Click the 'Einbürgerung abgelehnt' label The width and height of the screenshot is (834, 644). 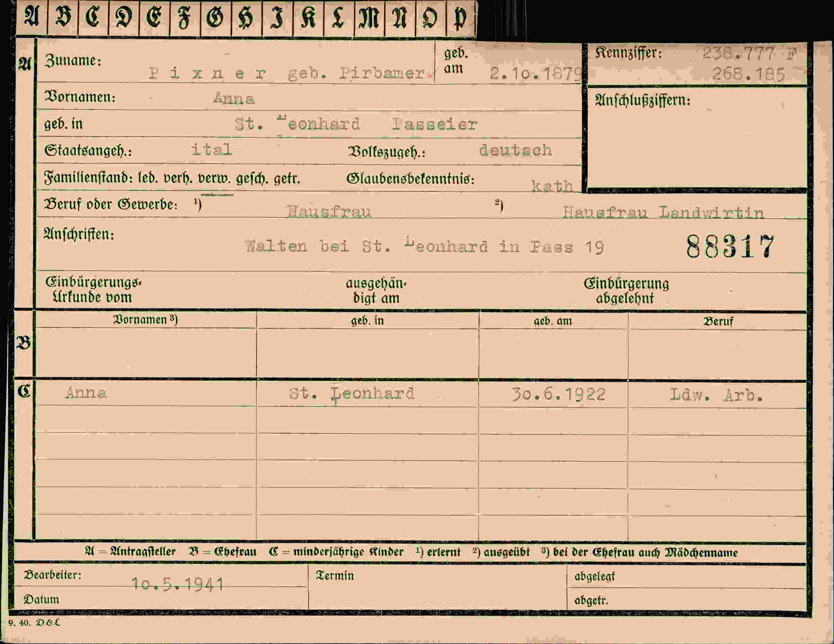626,291
